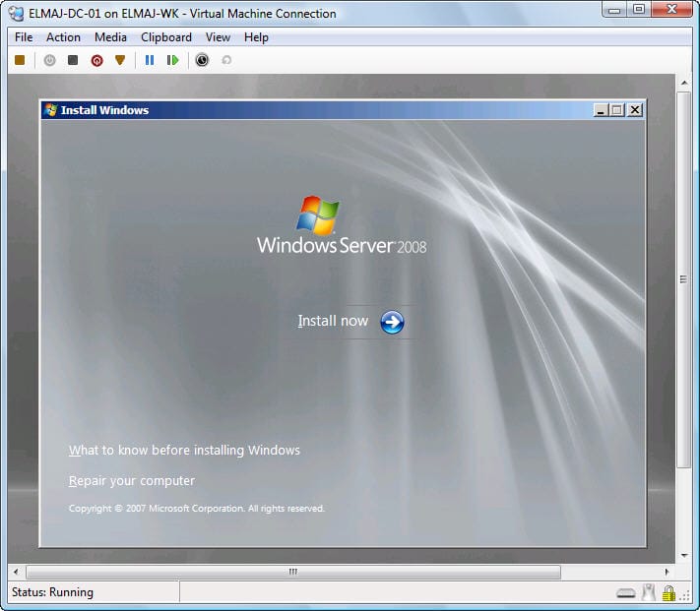Take a snapshot icon

tap(202, 60)
